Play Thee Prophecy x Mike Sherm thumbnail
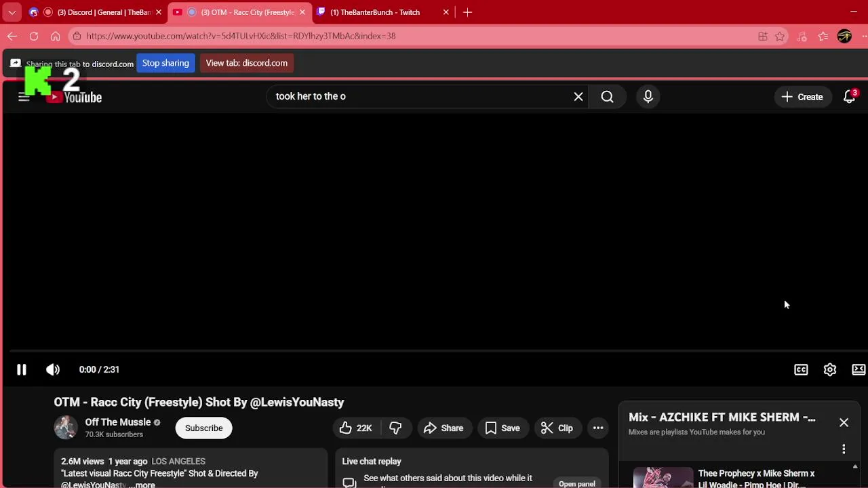The image size is (868, 488). coord(663,477)
